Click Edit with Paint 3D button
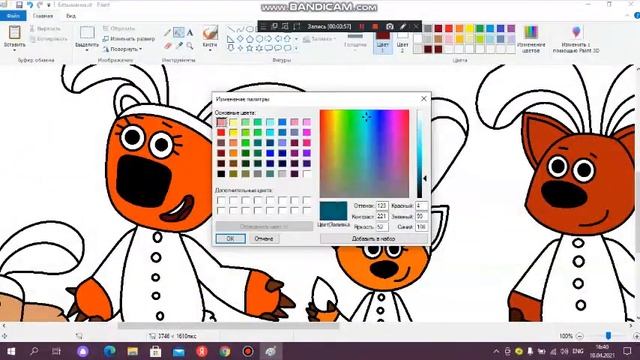Screen dimensions: 640x360 tap(576, 39)
